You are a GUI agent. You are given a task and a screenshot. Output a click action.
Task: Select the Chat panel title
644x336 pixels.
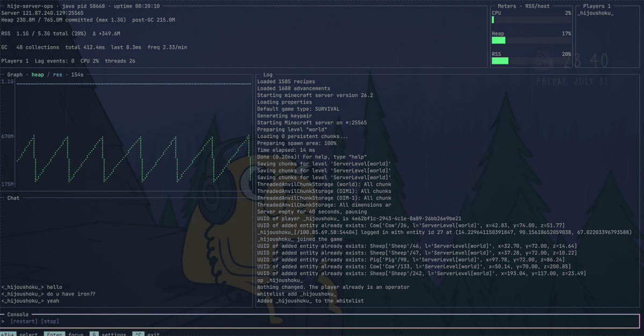13,198
